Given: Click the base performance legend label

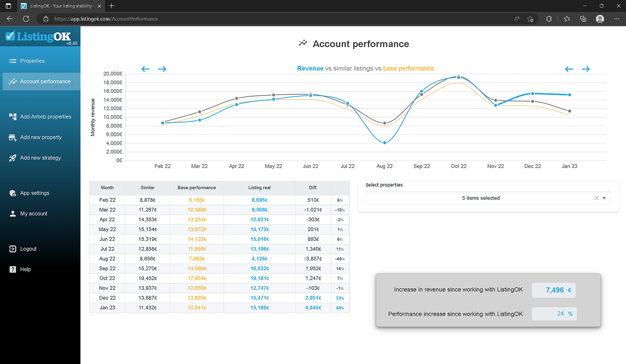Looking at the screenshot, I should [409, 69].
